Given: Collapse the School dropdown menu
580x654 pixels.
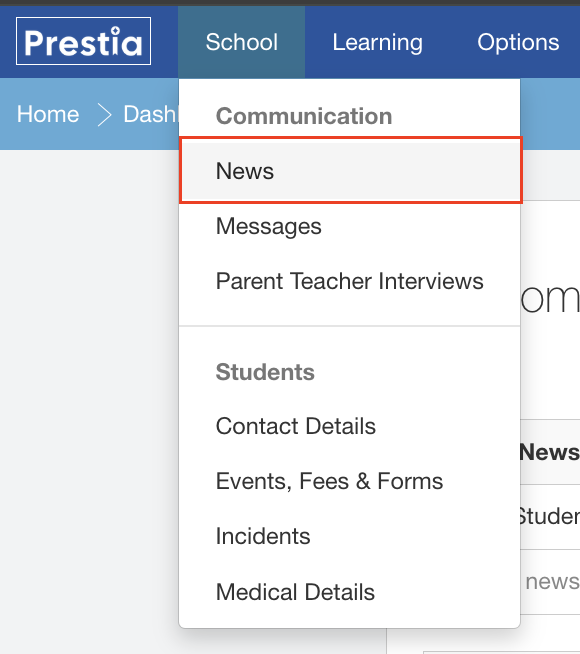Looking at the screenshot, I should (241, 42).
